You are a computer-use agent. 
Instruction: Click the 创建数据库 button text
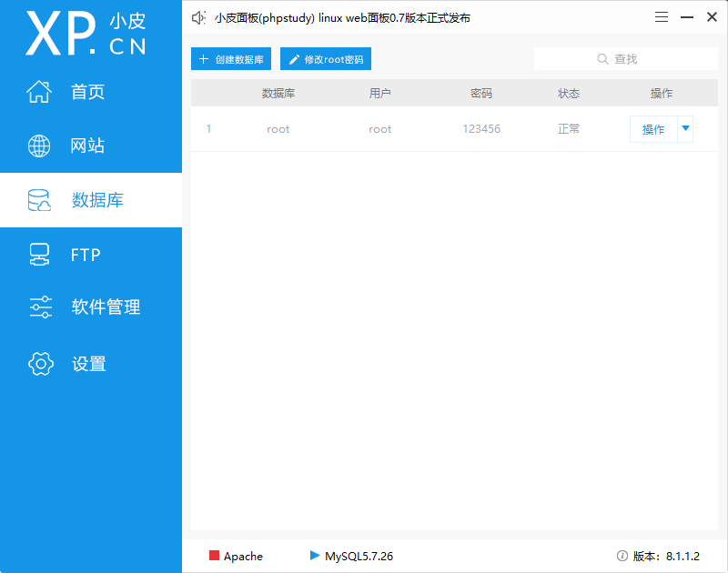coord(239,59)
